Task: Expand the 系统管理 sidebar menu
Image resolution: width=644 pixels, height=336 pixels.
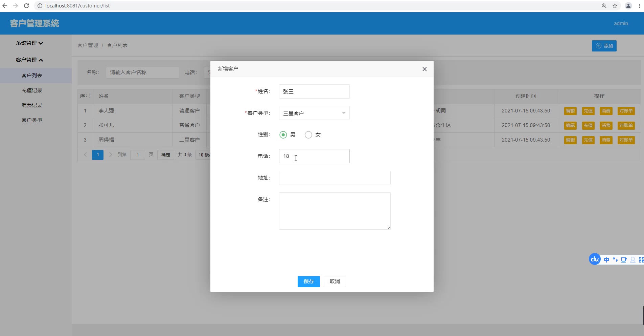Action: coord(29,43)
